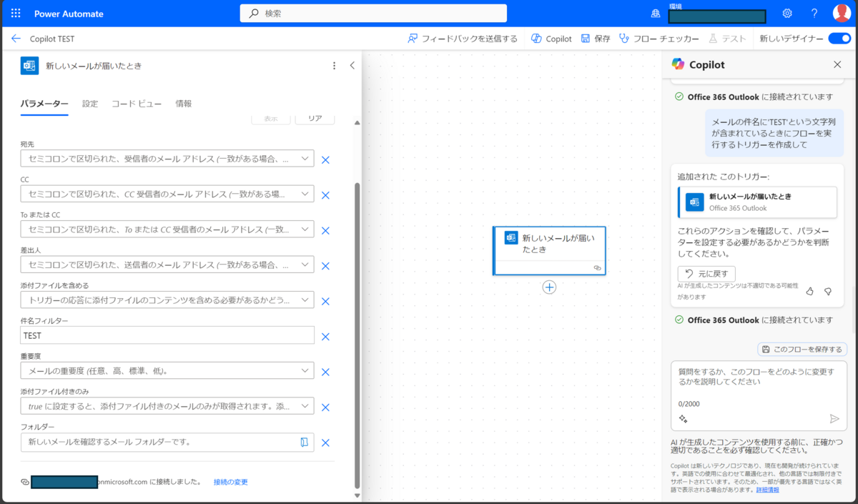Image resolution: width=858 pixels, height=504 pixels.
Task: Open フロー チェッカー
Action: click(x=659, y=39)
